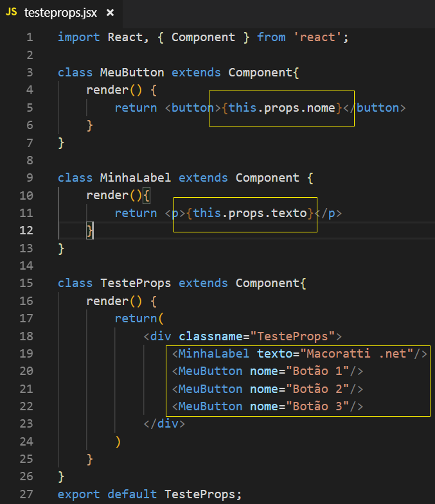435x504 pixels.
Task: Place cursor on 'this.props.texto' expression
Action: pos(250,213)
